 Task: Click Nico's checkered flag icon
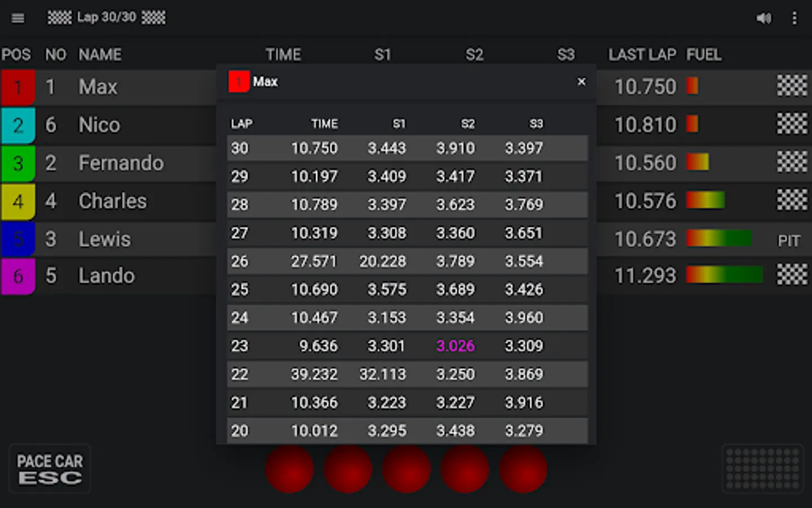pyautogui.click(x=792, y=124)
